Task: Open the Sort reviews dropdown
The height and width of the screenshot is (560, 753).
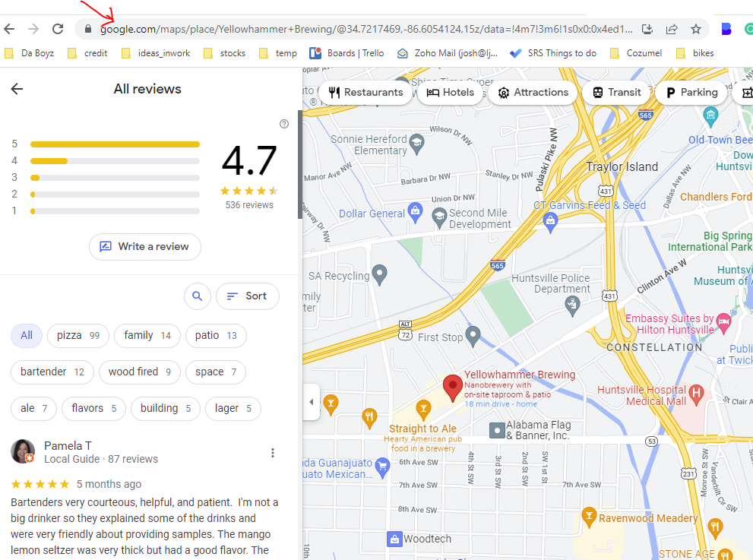Action: (x=248, y=296)
